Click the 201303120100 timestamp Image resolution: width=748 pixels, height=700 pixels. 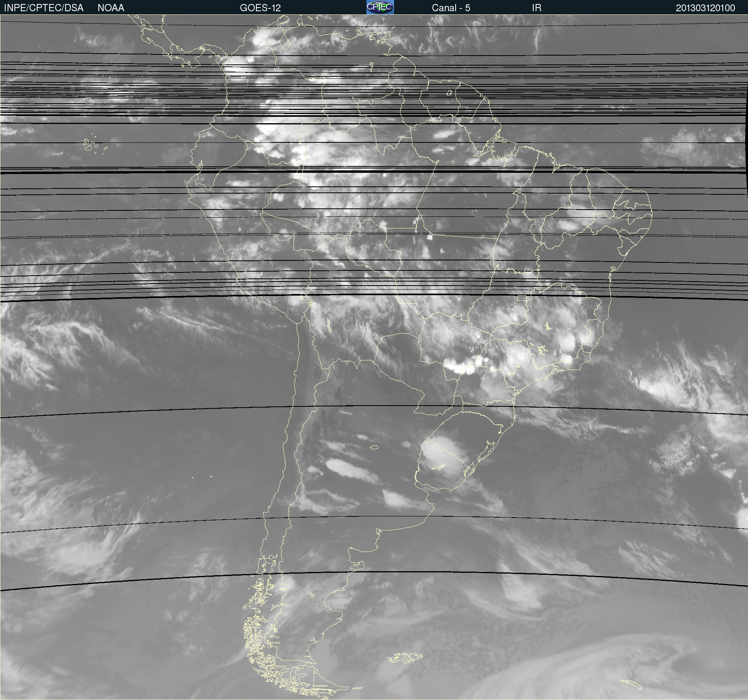click(705, 8)
